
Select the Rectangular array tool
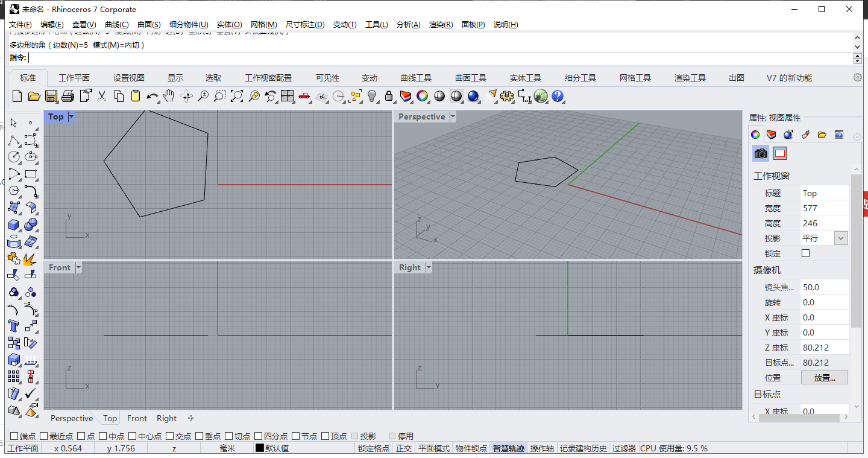pos(14,377)
